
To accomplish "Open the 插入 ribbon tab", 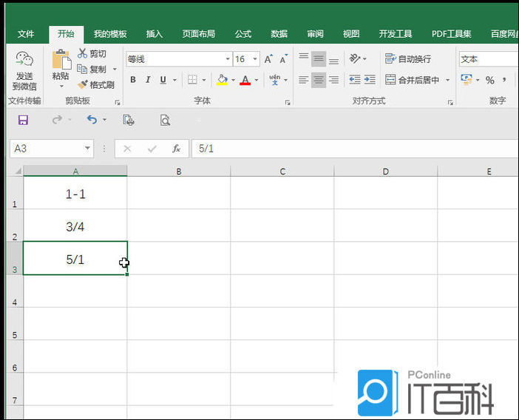I will (x=155, y=34).
